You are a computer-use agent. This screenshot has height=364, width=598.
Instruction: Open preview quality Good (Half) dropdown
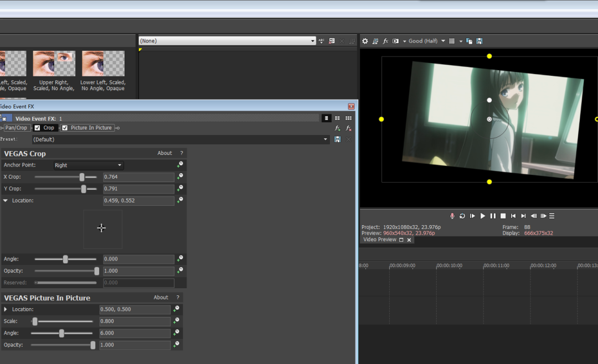(427, 41)
